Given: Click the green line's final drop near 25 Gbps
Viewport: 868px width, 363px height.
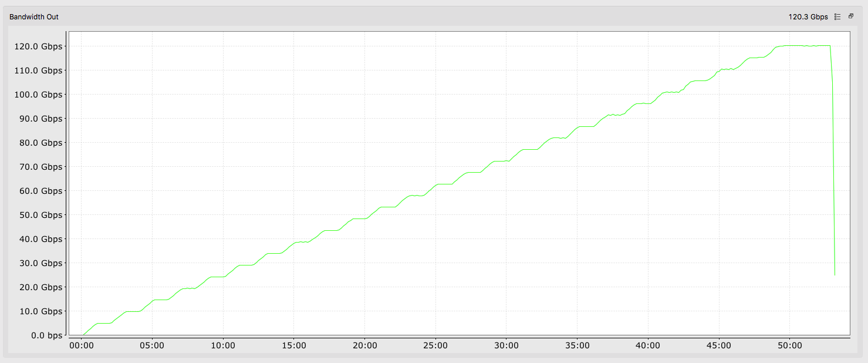Looking at the screenshot, I should coord(835,274).
